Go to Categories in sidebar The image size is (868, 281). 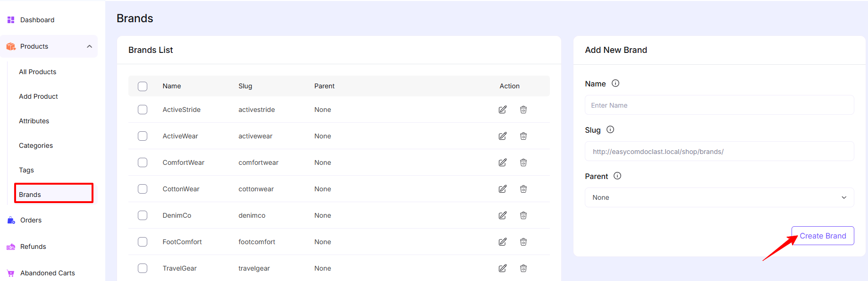[36, 145]
